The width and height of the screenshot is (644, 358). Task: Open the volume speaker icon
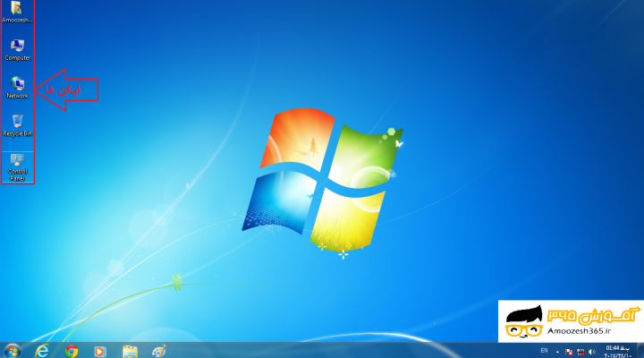coord(592,352)
